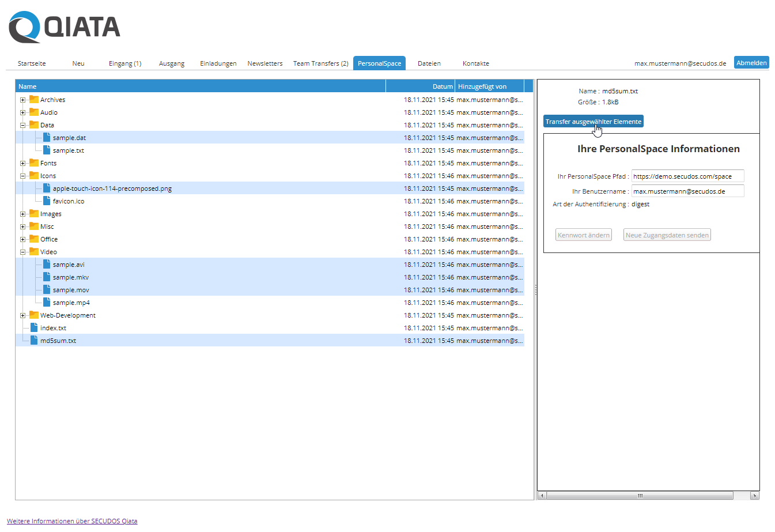Focus the PersonalSpace Pfad input field
This screenshot has height=532, width=775.
[687, 176]
